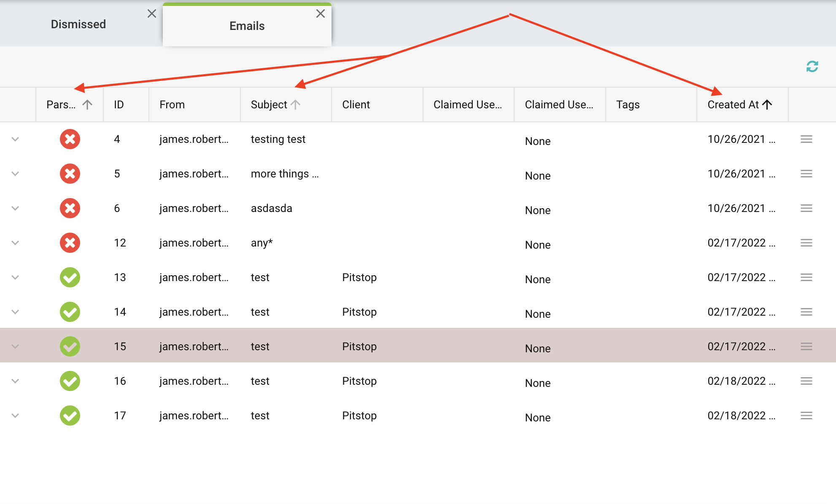Screen dimensions: 836x504
Task: Expand the details of highlighted row 15
Action: pos(16,346)
